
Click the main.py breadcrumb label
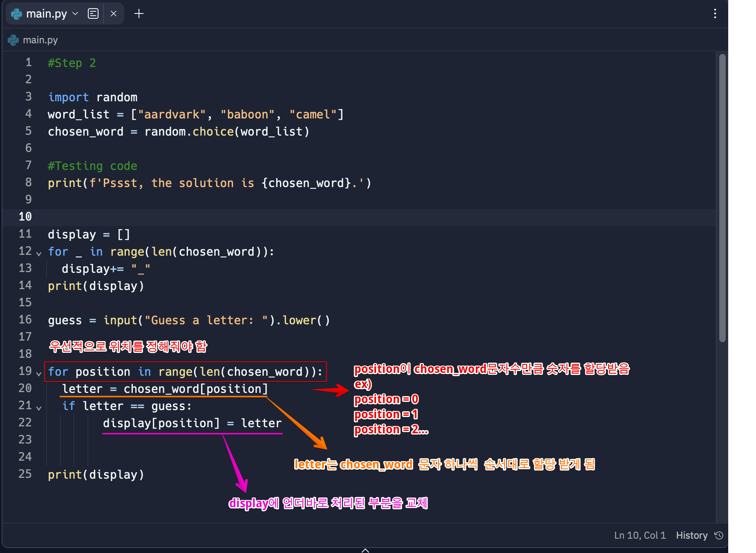(x=40, y=40)
